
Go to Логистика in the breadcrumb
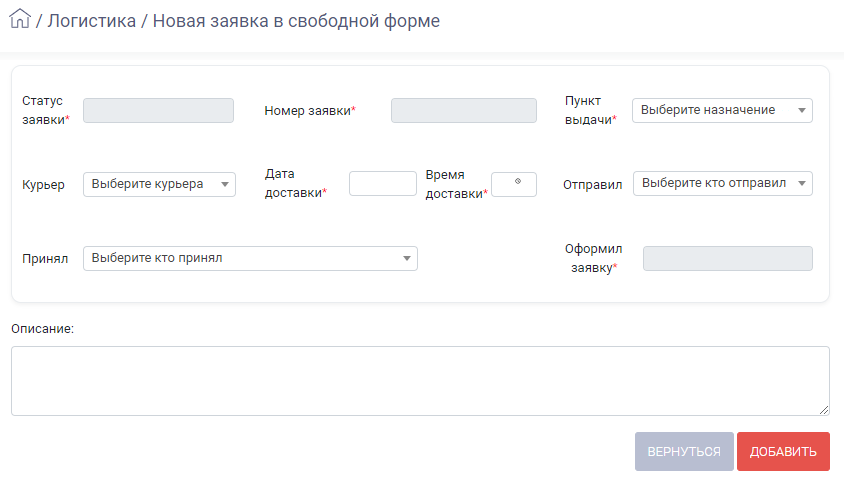click(x=92, y=20)
